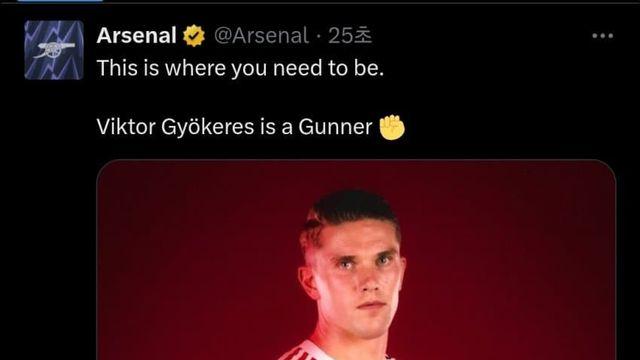Click the 25초 timestamp of the post

pyautogui.click(x=350, y=36)
